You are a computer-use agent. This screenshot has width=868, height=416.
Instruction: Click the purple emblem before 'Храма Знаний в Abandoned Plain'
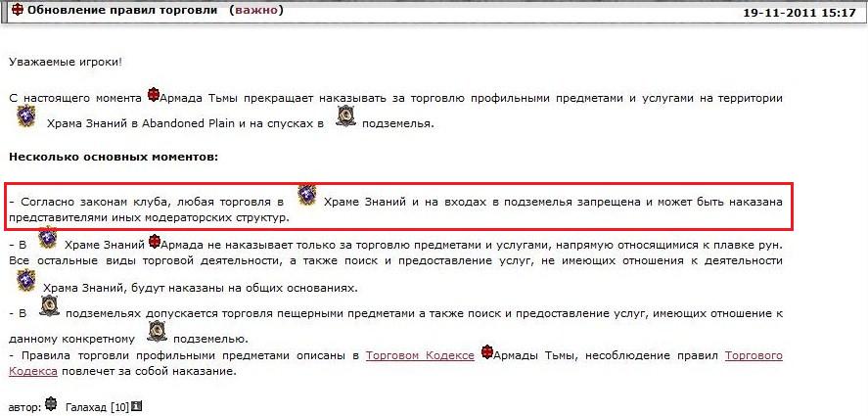26,116
